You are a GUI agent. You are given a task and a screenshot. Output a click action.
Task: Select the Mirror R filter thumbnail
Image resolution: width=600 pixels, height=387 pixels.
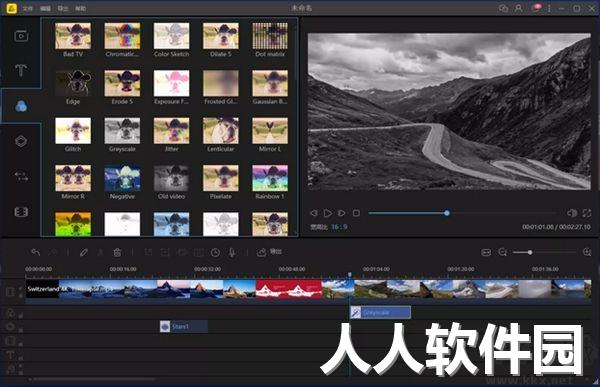tap(73, 178)
